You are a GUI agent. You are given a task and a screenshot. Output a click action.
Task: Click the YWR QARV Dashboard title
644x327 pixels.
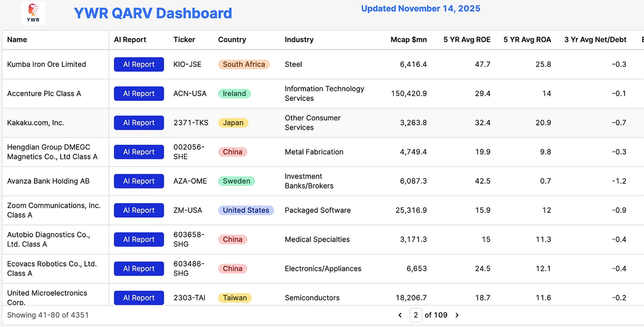[153, 13]
